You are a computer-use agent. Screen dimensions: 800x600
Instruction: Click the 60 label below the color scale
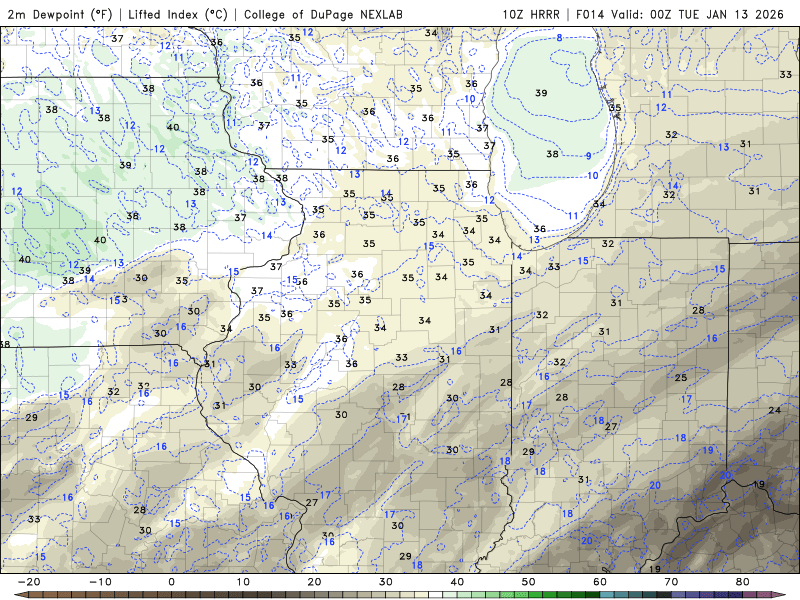click(600, 582)
